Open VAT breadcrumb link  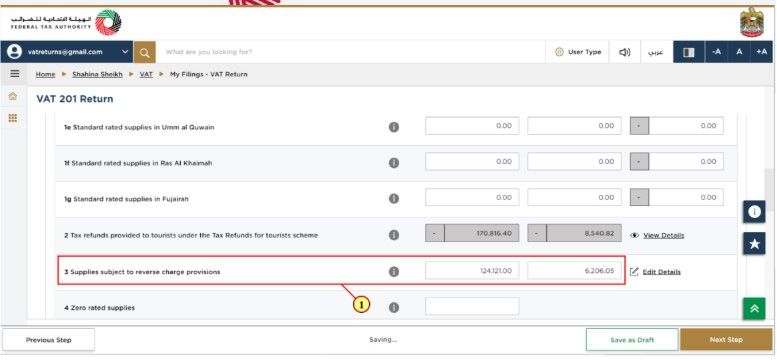point(146,74)
